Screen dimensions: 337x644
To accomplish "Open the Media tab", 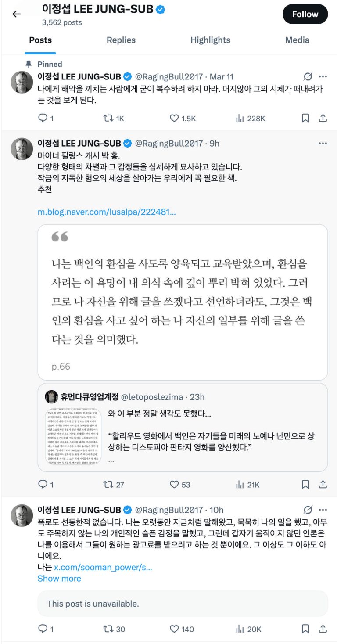I will tap(298, 40).
